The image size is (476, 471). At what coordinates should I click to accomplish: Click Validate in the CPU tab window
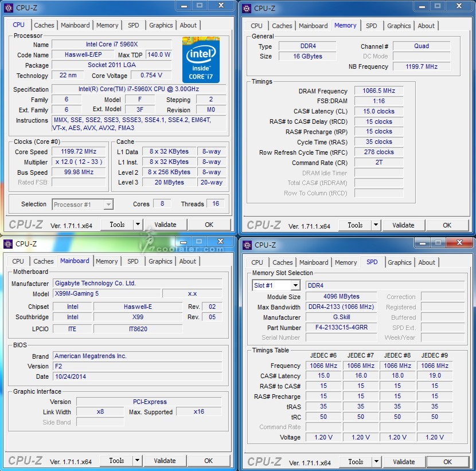pos(165,225)
